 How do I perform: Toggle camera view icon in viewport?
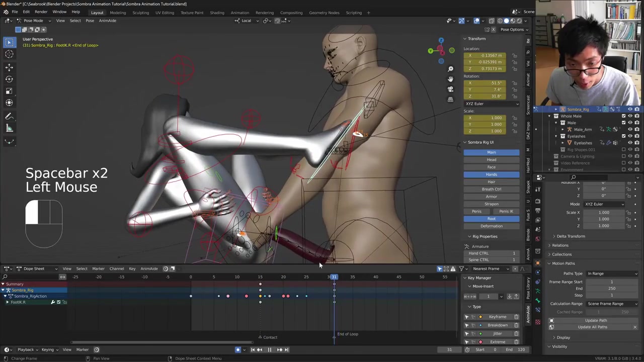click(450, 89)
